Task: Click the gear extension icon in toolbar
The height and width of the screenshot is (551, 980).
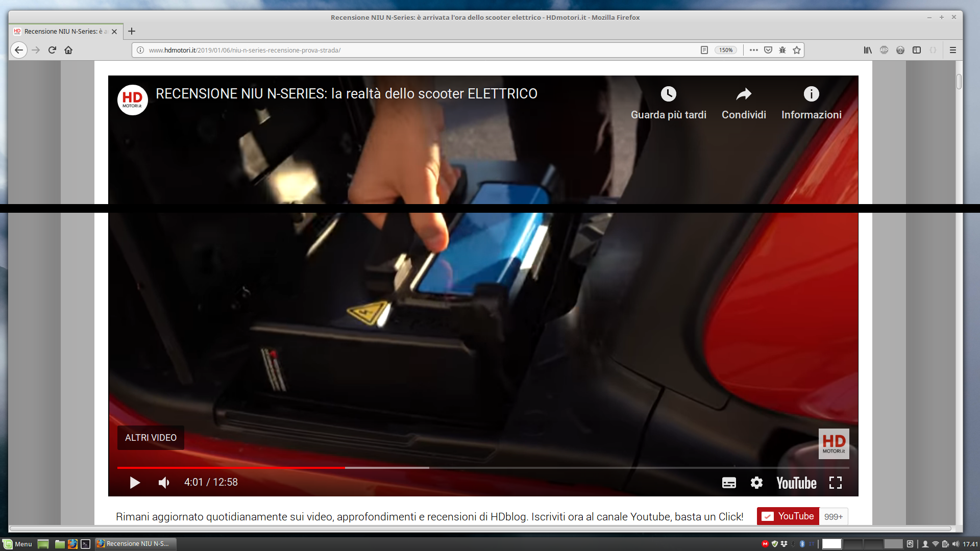Action: coord(900,50)
